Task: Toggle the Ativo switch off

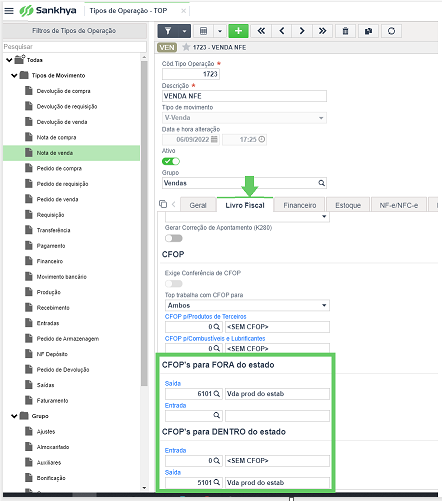Action: pyautogui.click(x=171, y=161)
